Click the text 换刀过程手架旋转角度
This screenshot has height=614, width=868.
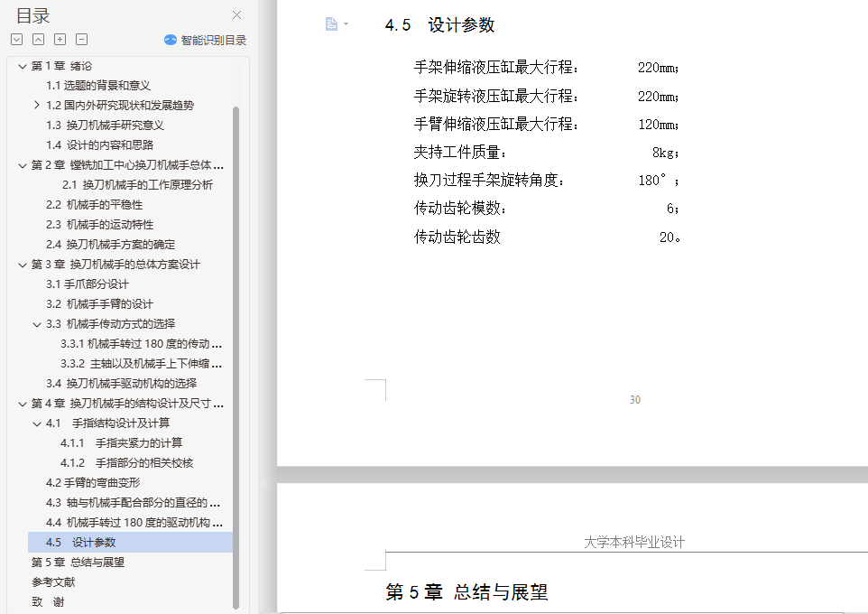coord(489,180)
